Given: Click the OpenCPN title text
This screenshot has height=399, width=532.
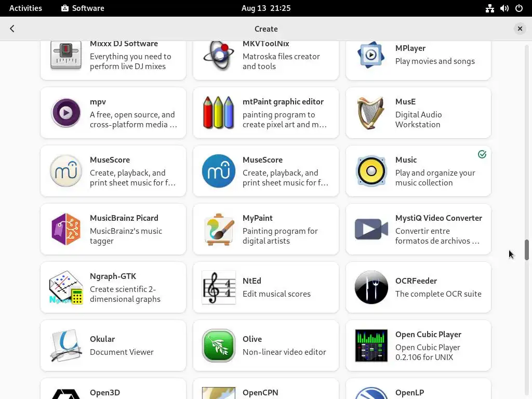Looking at the screenshot, I should pyautogui.click(x=260, y=393).
